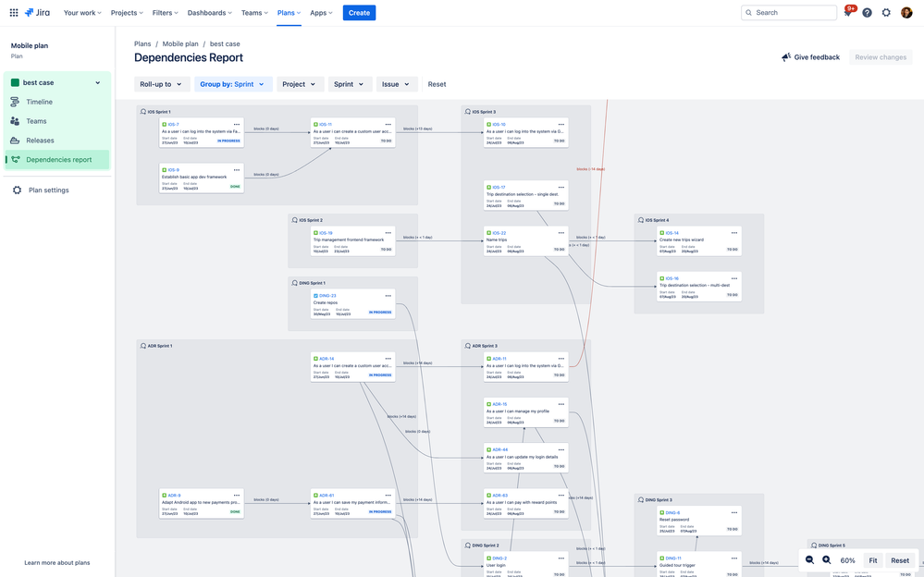Screen dimensions: 924x577
Task: Click your profile avatar
Action: (x=906, y=12)
